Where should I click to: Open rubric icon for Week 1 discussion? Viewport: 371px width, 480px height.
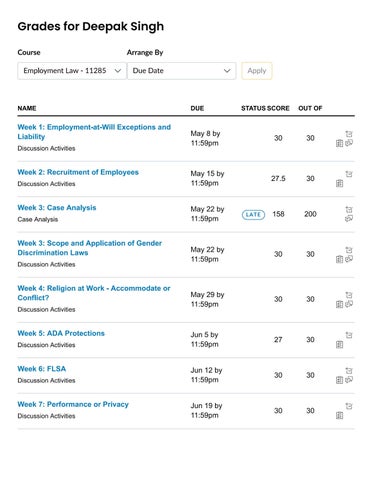[x=339, y=143]
